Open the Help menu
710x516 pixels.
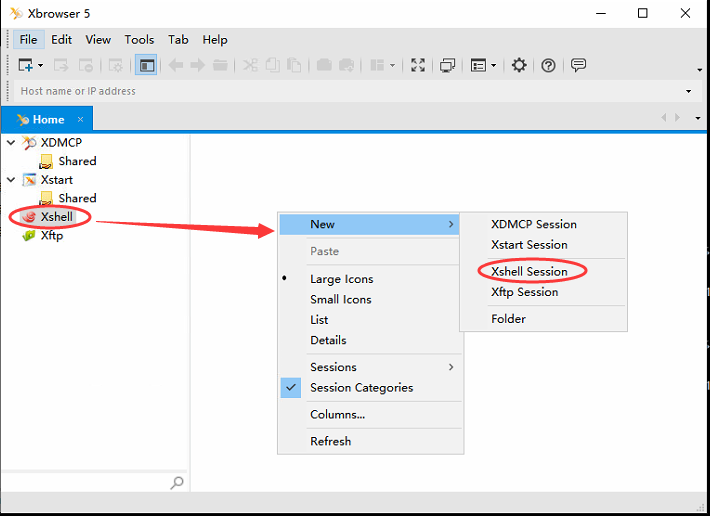click(x=215, y=40)
